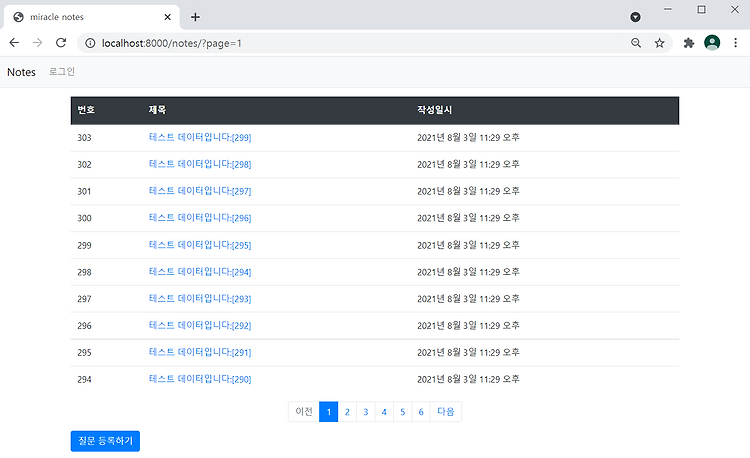Open note 테스트 데이터입니다:[298]
Viewport: 750px width, 458px height.
(x=200, y=164)
